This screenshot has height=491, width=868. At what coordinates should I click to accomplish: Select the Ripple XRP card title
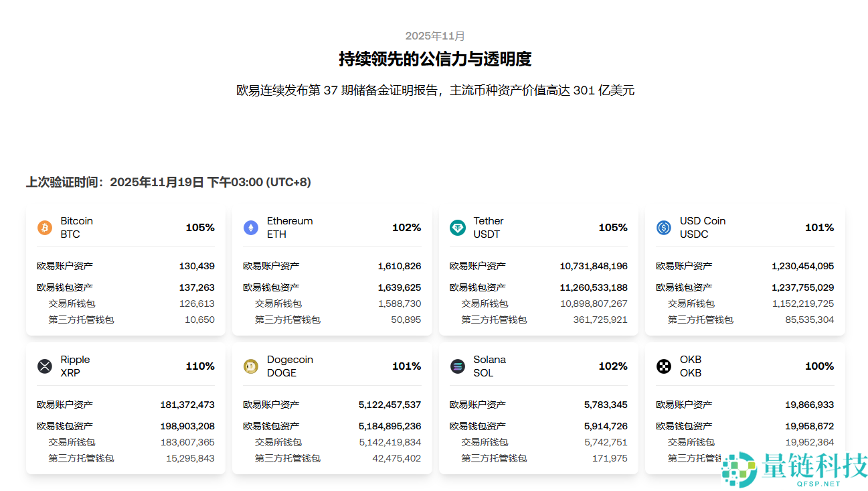tap(75, 366)
